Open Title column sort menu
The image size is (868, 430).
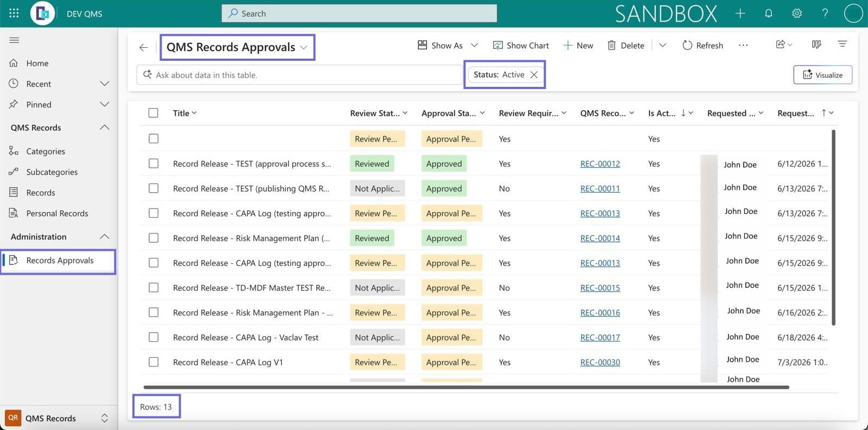click(x=185, y=113)
